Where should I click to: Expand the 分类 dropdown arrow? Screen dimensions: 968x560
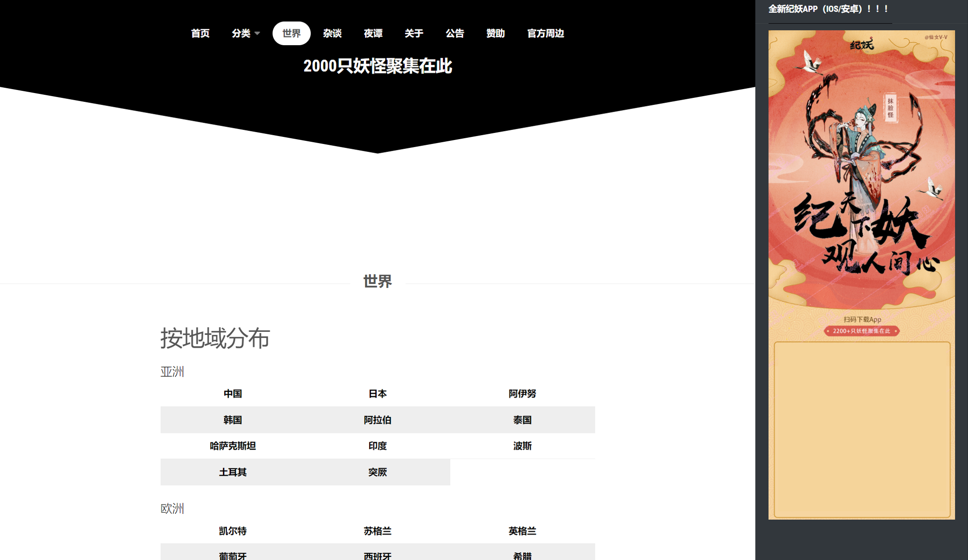(257, 33)
